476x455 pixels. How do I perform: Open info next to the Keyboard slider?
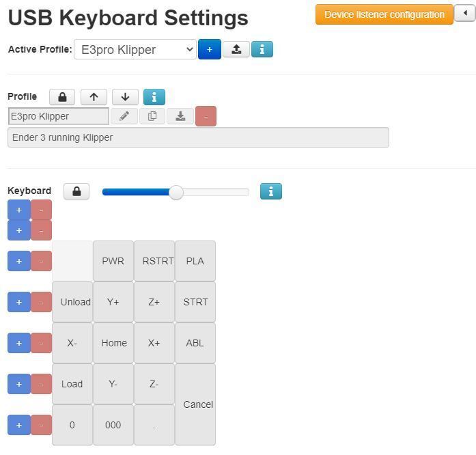[x=271, y=191]
